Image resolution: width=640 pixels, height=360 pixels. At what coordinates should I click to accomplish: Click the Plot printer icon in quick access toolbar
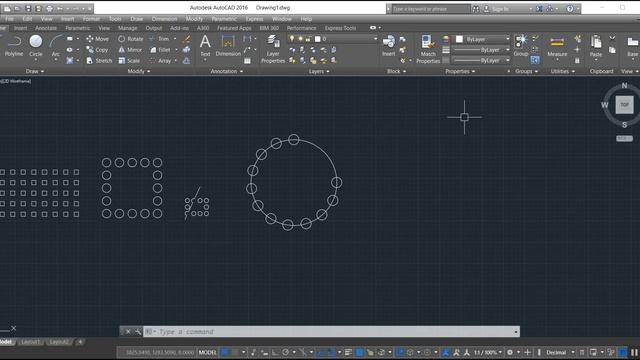pos(49,8)
